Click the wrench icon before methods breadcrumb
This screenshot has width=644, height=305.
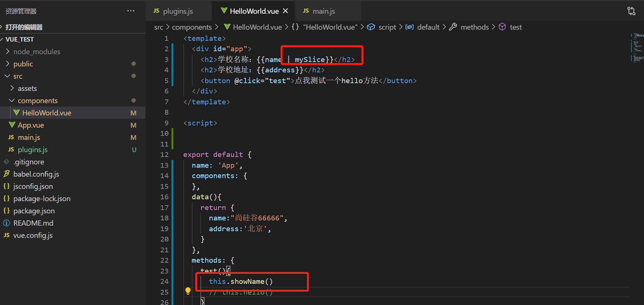click(453, 27)
